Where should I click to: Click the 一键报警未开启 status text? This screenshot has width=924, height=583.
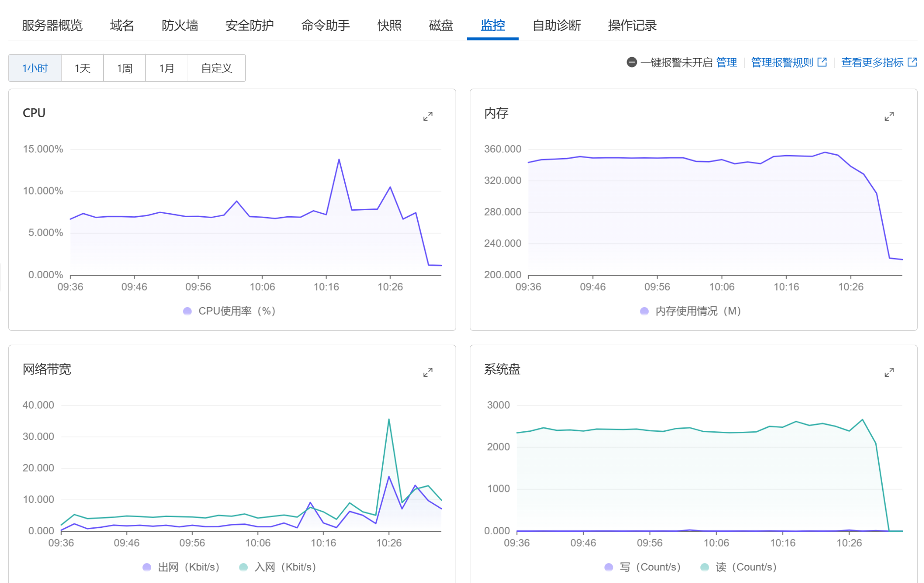click(x=676, y=62)
